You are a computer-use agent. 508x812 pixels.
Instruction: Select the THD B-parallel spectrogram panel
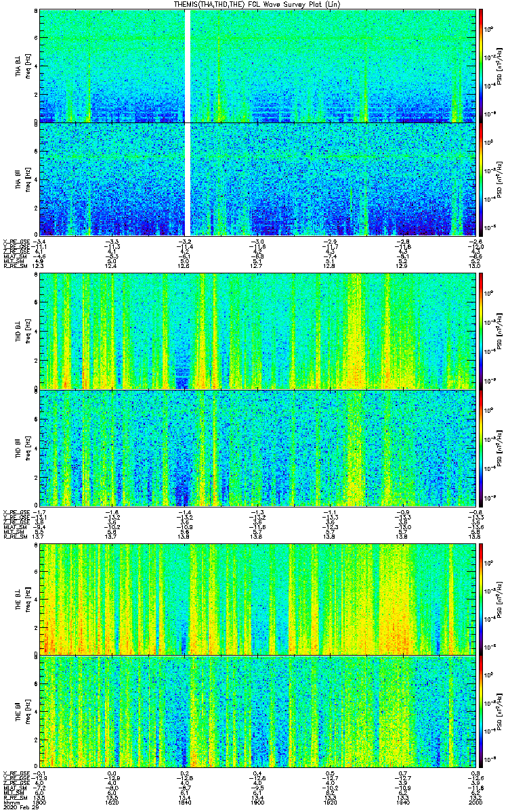257,447
